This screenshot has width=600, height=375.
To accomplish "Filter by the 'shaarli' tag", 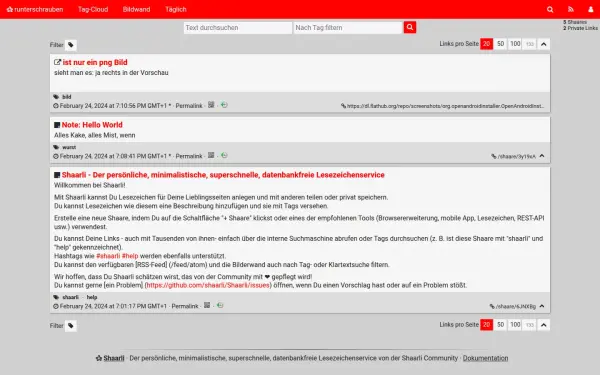I will (x=70, y=297).
